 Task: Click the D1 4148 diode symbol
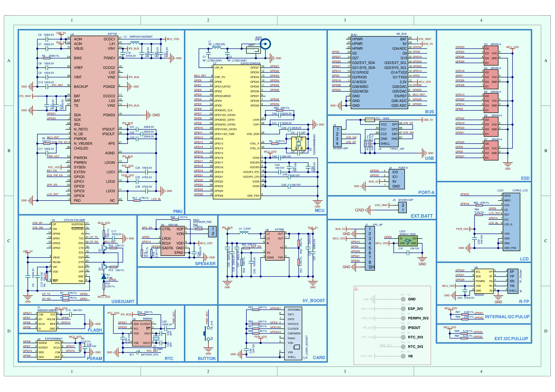(x=104, y=276)
